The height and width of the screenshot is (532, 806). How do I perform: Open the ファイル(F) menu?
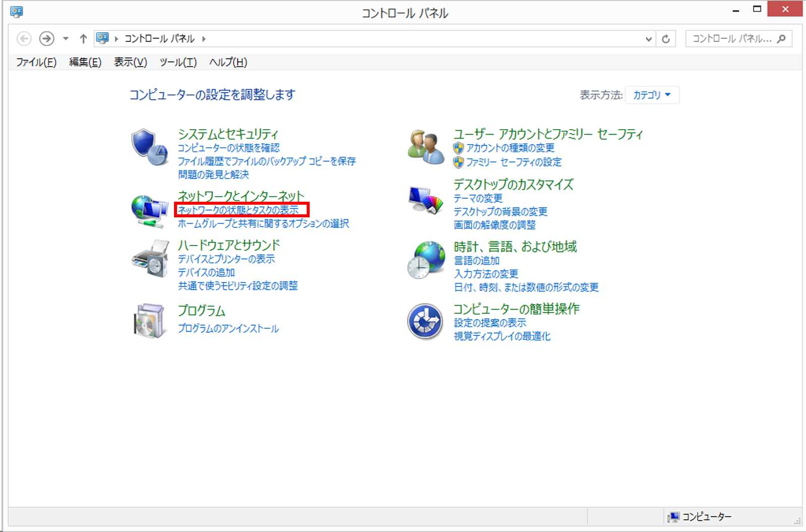point(36,62)
